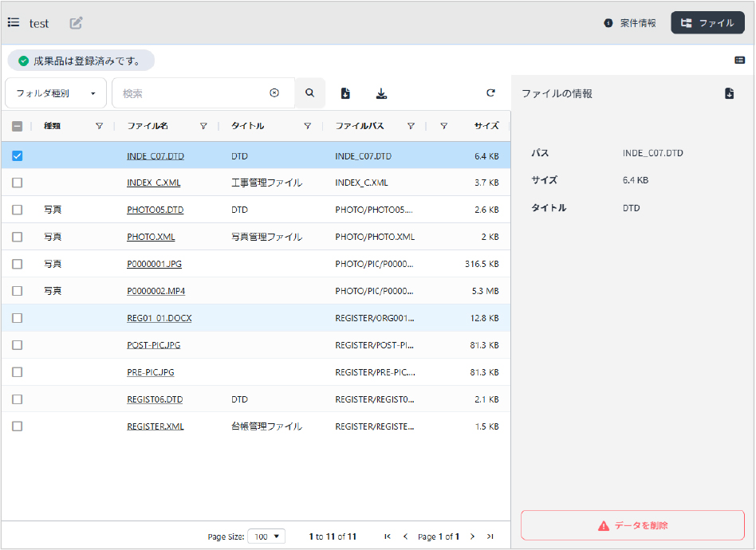Click the PHOTO/PHOTO.XML path cell
This screenshot has height=550, width=756.
coord(375,237)
